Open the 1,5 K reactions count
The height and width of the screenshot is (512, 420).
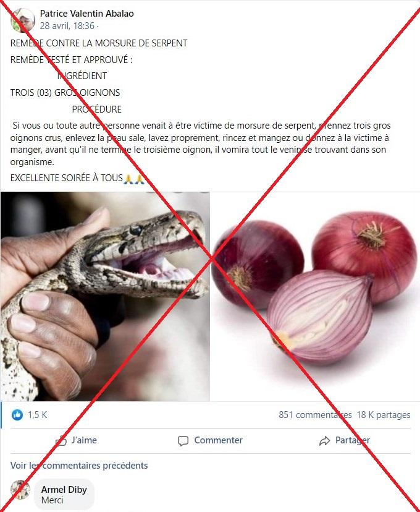38,415
